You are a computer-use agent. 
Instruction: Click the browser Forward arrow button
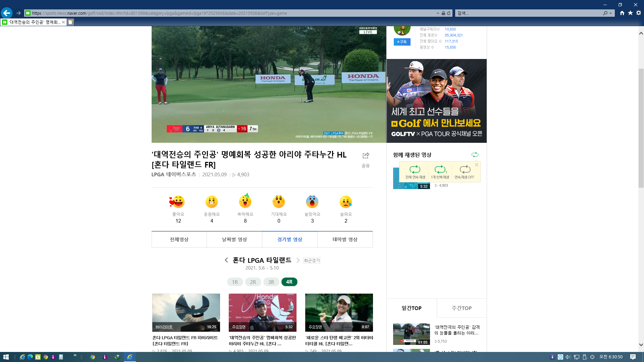click(x=18, y=13)
